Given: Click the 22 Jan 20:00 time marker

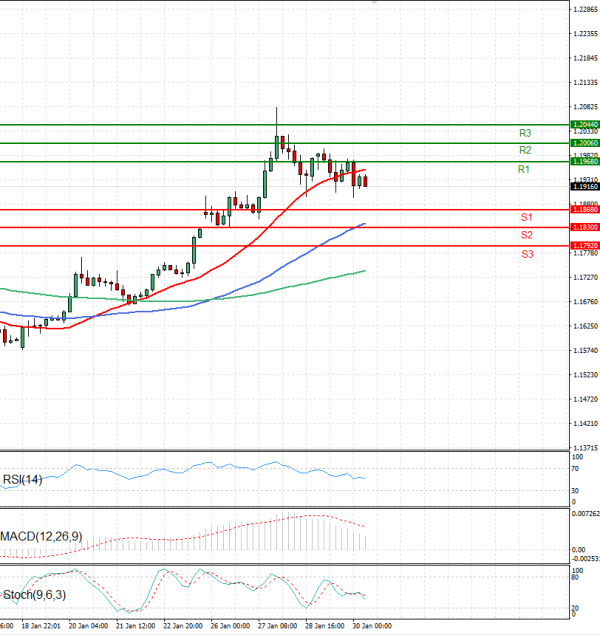Looking at the screenshot, I should [181, 627].
